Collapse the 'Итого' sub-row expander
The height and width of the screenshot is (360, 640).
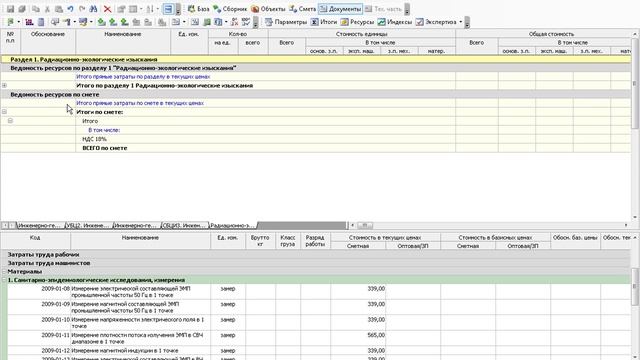pos(10,121)
